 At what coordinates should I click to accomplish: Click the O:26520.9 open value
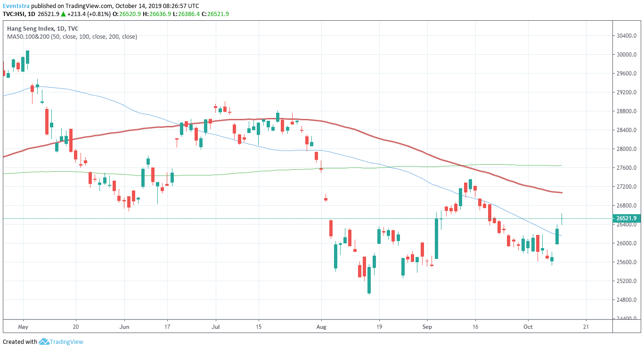coord(126,14)
